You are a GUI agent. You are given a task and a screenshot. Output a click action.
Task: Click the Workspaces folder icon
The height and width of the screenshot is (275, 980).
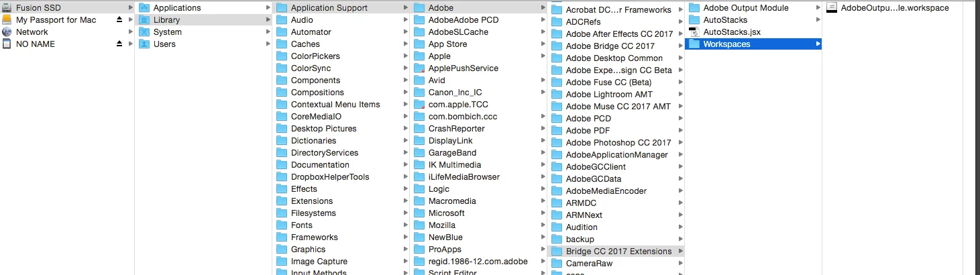(x=694, y=44)
